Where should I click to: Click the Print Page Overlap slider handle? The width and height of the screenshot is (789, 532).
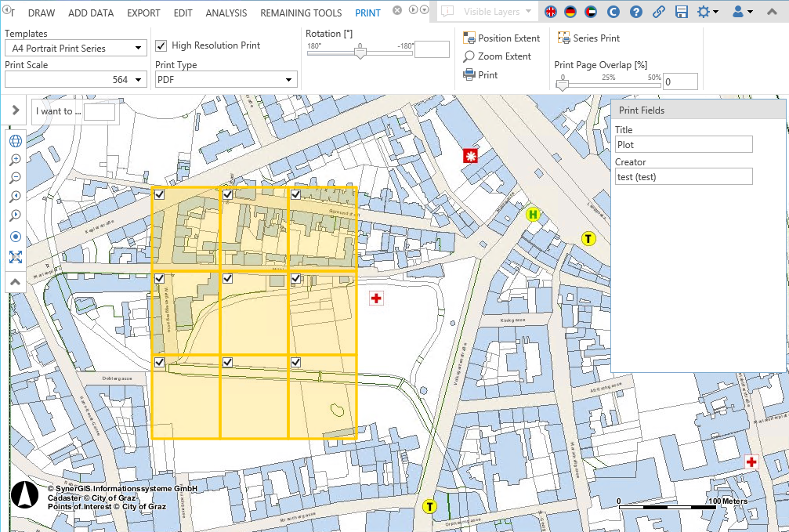coord(562,84)
